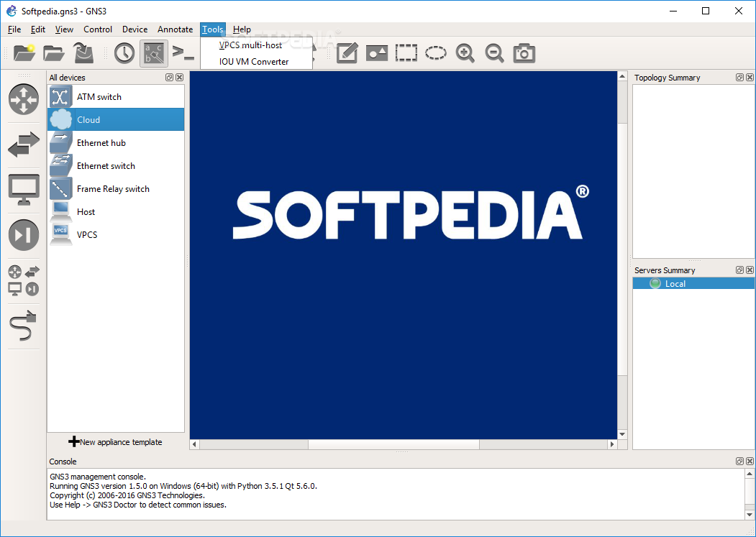Choose IOU VM Converter menu entry
Viewport: 756px width, 537px height.
257,62
